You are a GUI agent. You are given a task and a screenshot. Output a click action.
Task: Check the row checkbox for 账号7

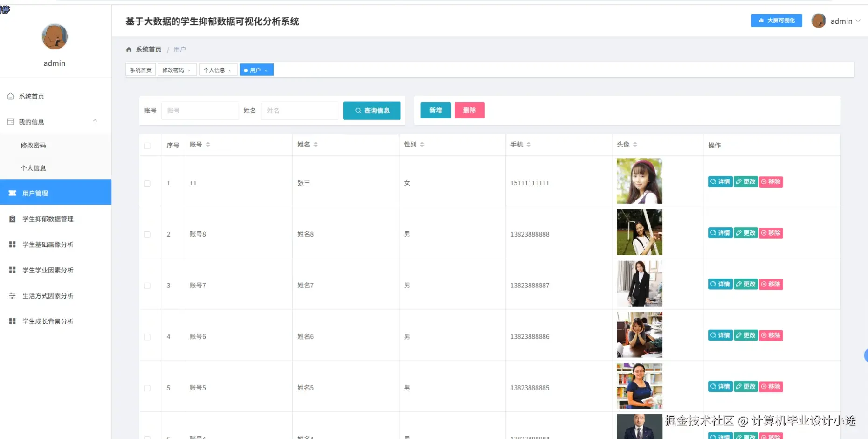(147, 286)
